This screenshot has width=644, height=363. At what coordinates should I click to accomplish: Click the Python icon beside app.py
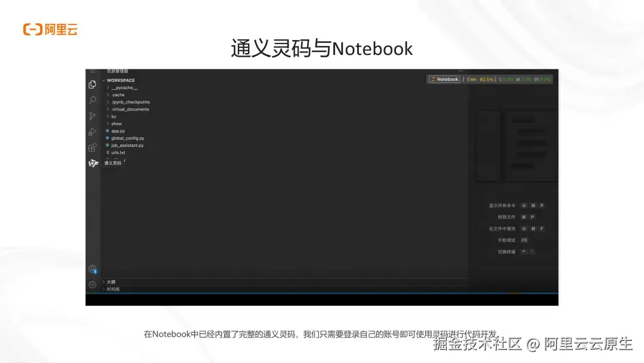[x=107, y=131]
